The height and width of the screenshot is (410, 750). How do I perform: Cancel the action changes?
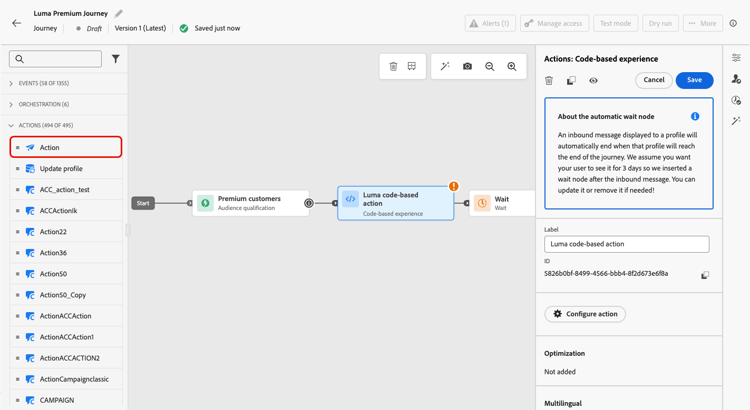pyautogui.click(x=654, y=80)
